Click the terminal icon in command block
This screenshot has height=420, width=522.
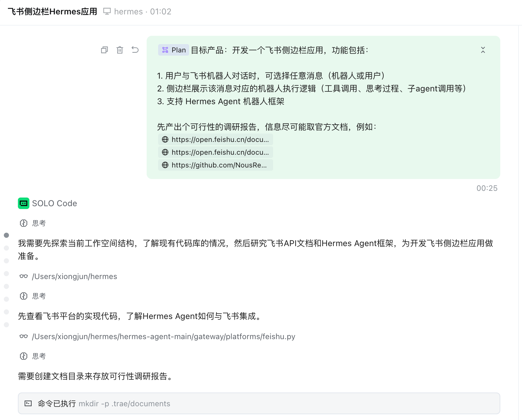click(28, 403)
